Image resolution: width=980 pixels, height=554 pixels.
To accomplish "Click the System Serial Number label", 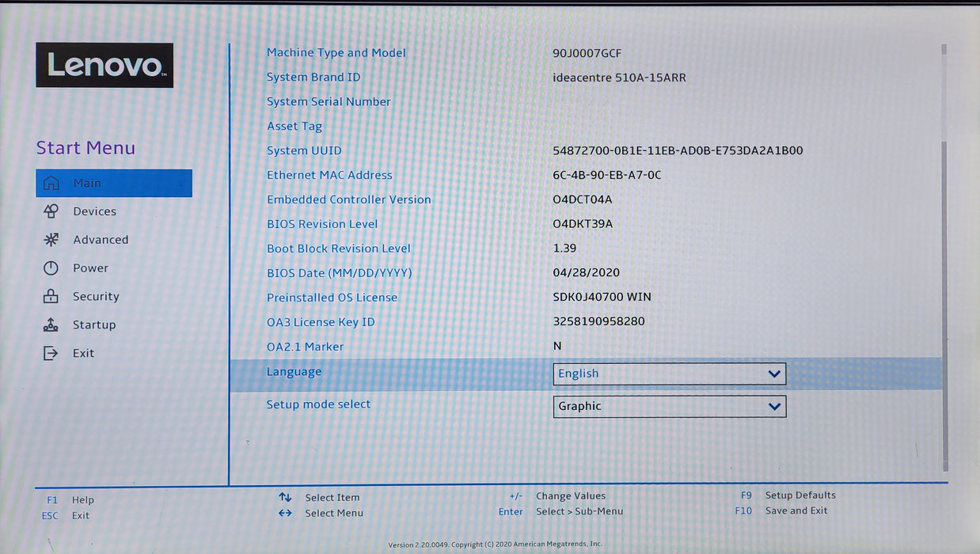I will [x=329, y=102].
